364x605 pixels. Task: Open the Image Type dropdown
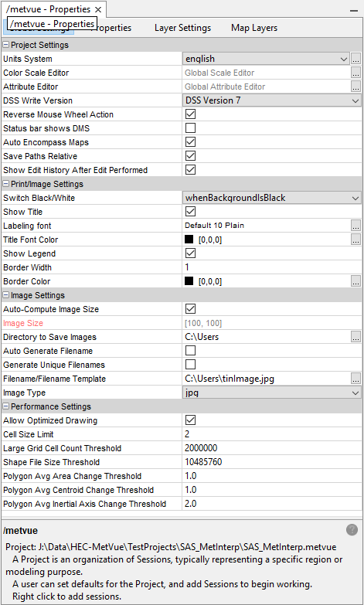[272, 393]
